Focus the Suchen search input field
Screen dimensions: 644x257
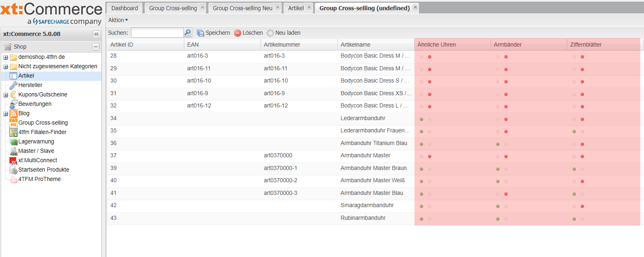point(157,33)
